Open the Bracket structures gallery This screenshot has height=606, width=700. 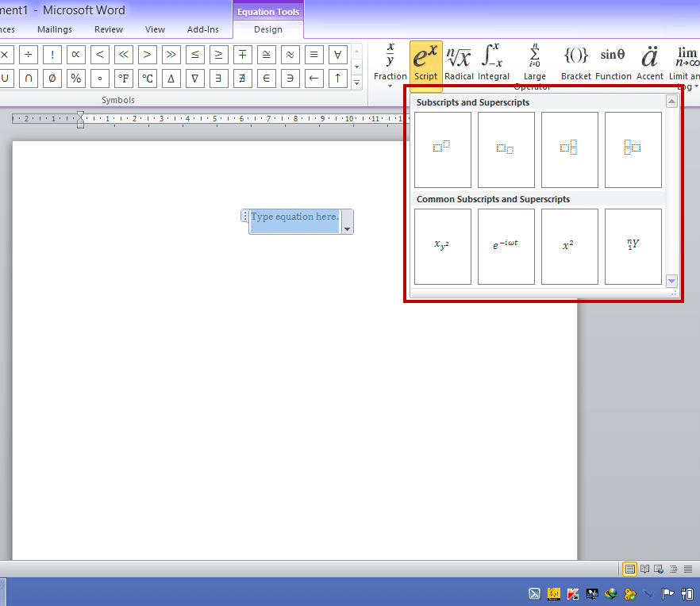tap(576, 63)
